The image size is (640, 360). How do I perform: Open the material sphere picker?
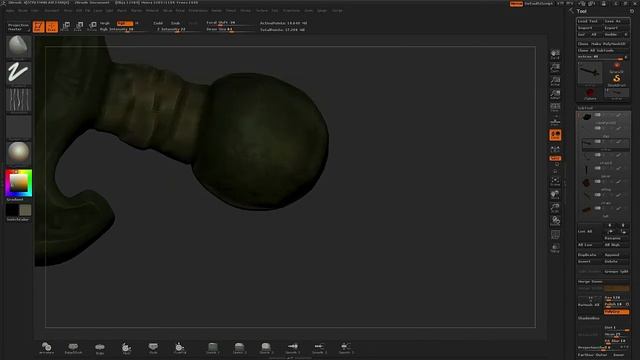tap(18, 153)
